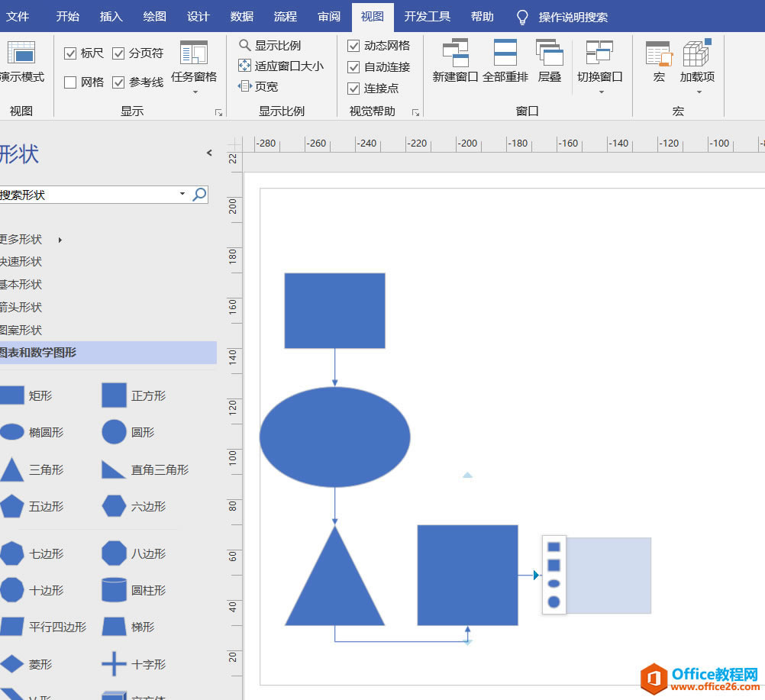
Task: Click the 演示模式 presentation mode icon
Action: point(21,53)
